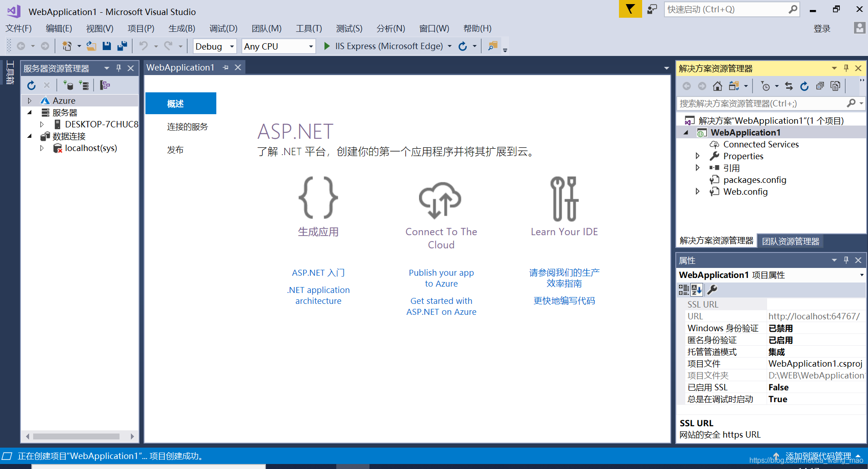Viewport: 868px width, 469px height.
Task: Save the current file with the disk icon
Action: pyautogui.click(x=107, y=46)
